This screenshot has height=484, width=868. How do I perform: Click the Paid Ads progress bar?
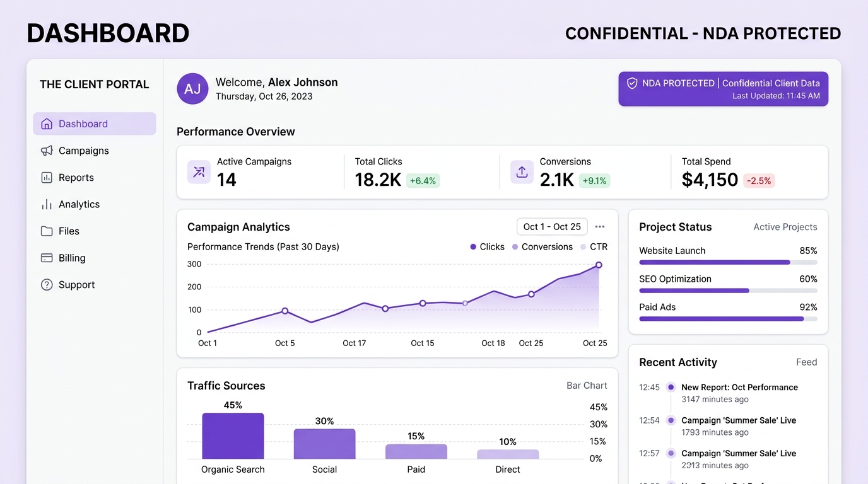click(x=728, y=319)
